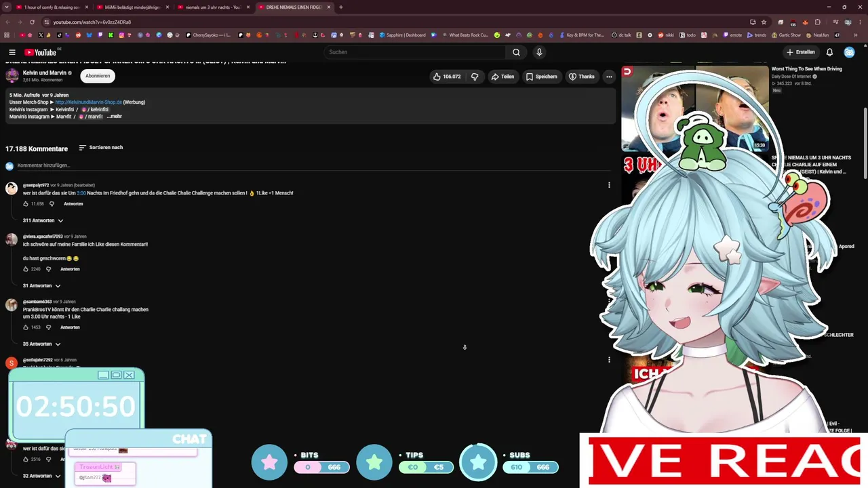Open the emote bookmark
Viewport: 868px width, 488px height.
point(732,35)
